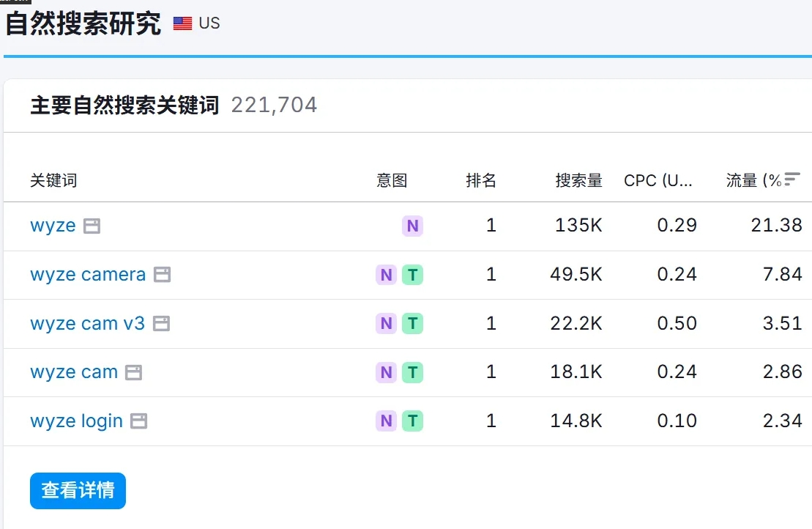Click search volume 14.8K
Screen dimensions: 812x529
pyautogui.click(x=576, y=421)
